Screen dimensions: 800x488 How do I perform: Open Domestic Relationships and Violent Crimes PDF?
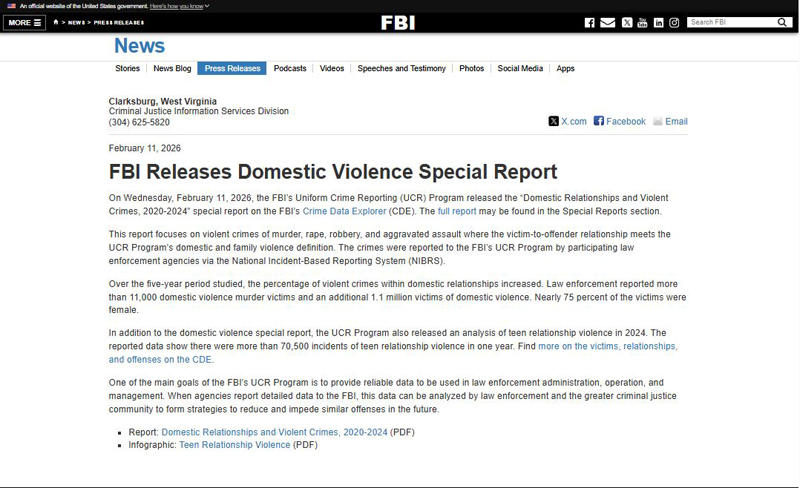coord(274,432)
